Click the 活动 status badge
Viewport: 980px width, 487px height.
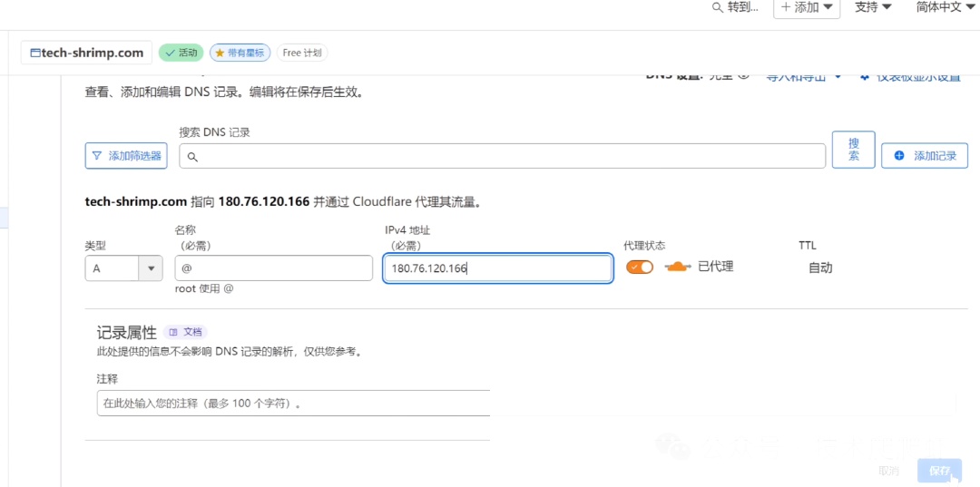[181, 53]
